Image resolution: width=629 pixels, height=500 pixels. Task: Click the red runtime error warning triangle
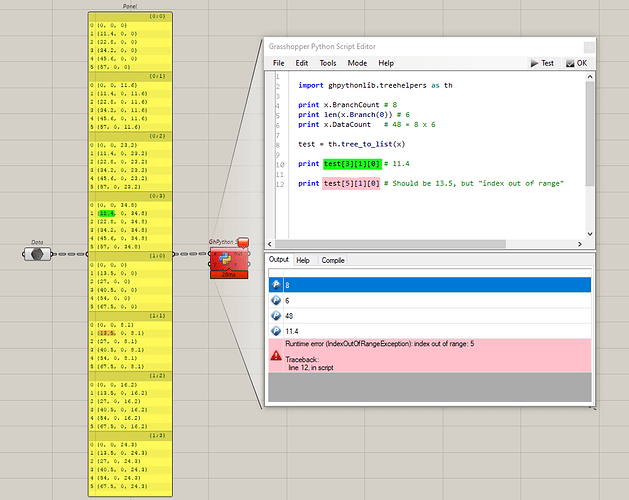coord(276,356)
